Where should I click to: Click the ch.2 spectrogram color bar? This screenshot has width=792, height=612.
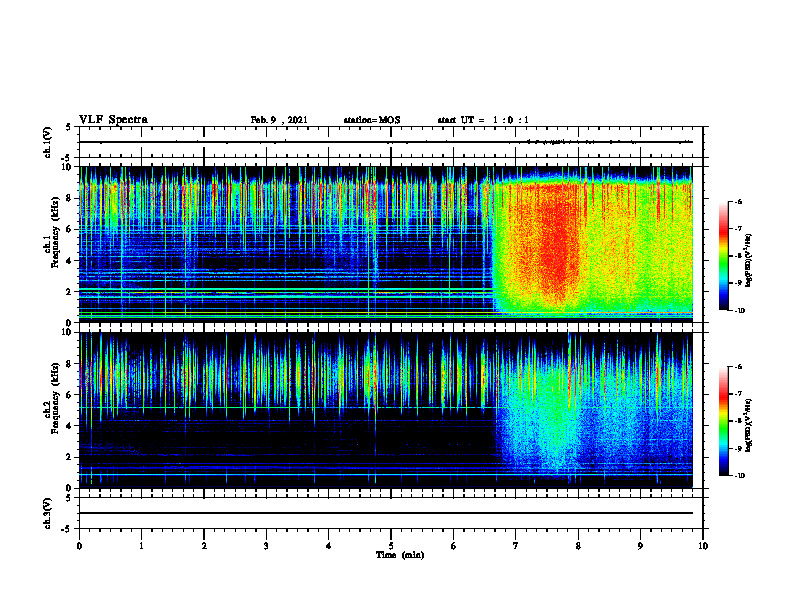(723, 421)
